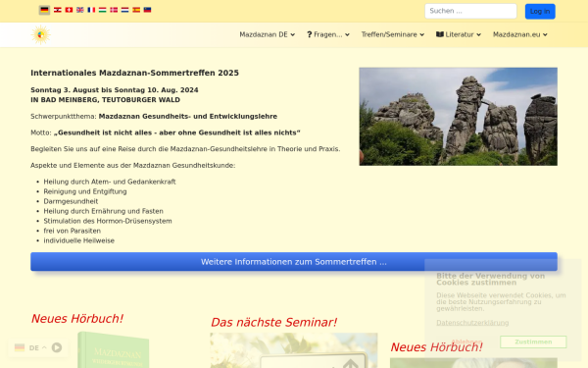
Task: Click list item Reinigung und Entgiftung
Action: (x=85, y=191)
